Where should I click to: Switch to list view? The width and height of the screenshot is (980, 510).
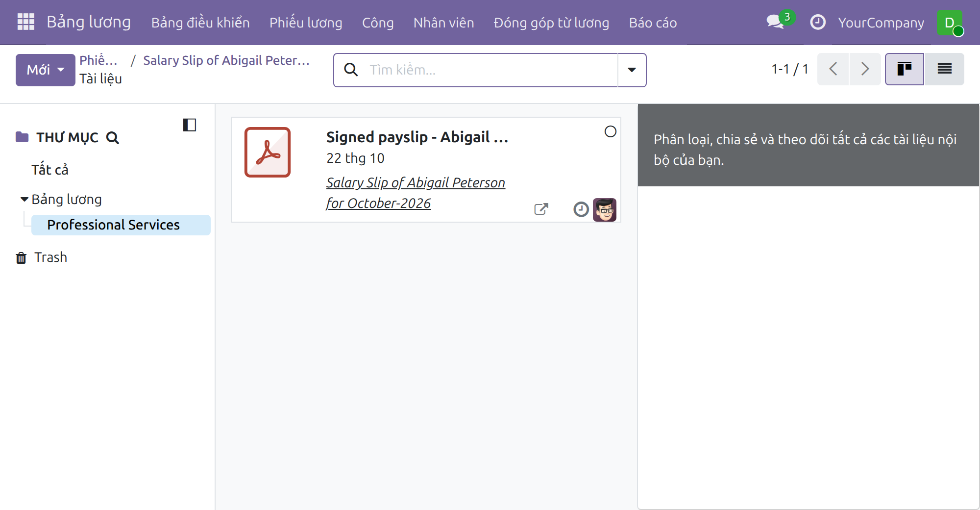[x=944, y=69]
